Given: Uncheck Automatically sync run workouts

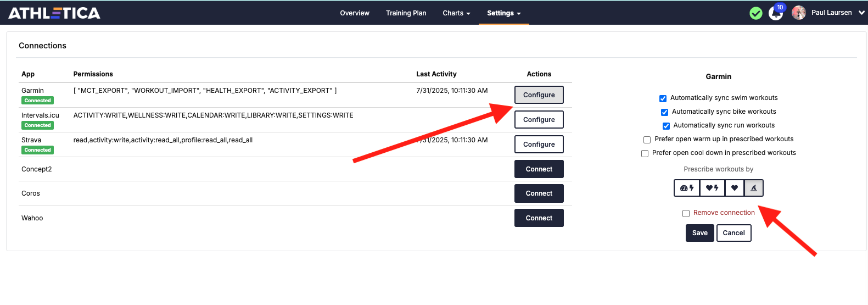Looking at the screenshot, I should (666, 126).
